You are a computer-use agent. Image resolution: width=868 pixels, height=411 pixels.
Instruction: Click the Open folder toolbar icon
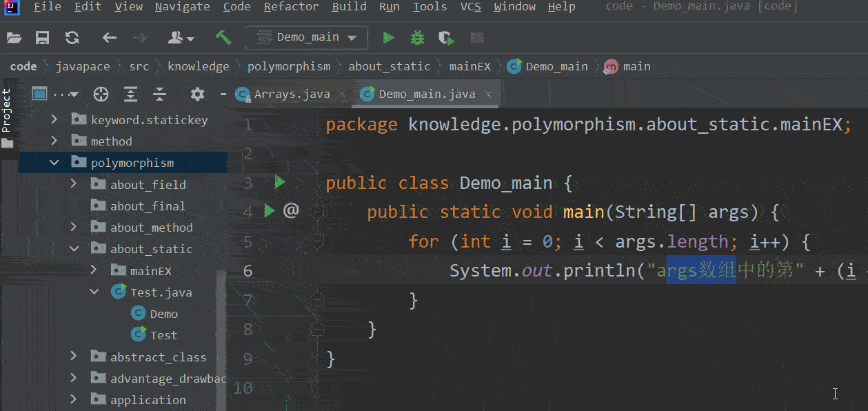pos(14,38)
